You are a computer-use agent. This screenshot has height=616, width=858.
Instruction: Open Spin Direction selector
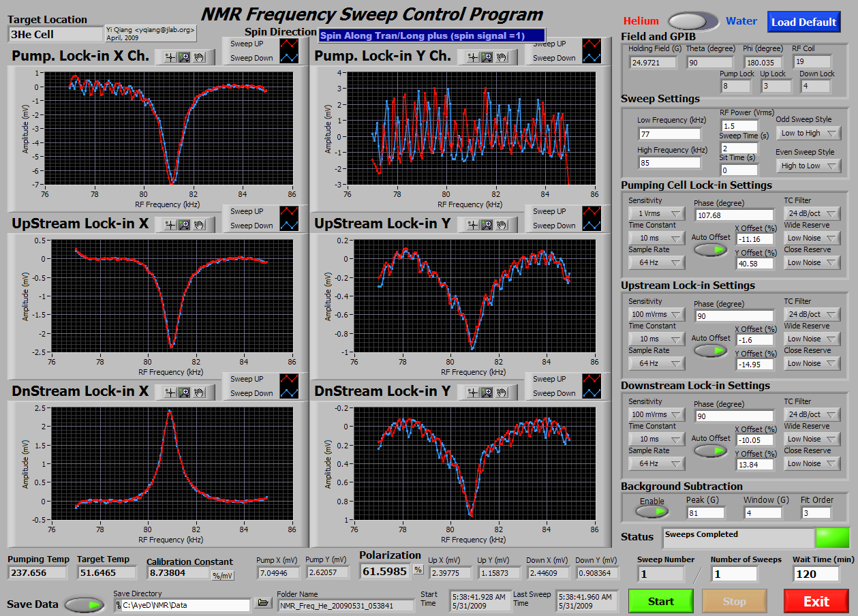(432, 35)
